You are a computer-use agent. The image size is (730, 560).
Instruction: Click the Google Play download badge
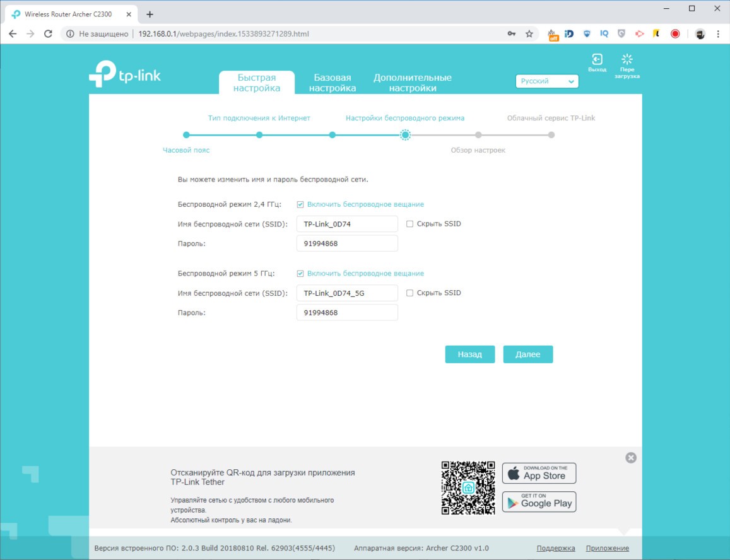(539, 502)
